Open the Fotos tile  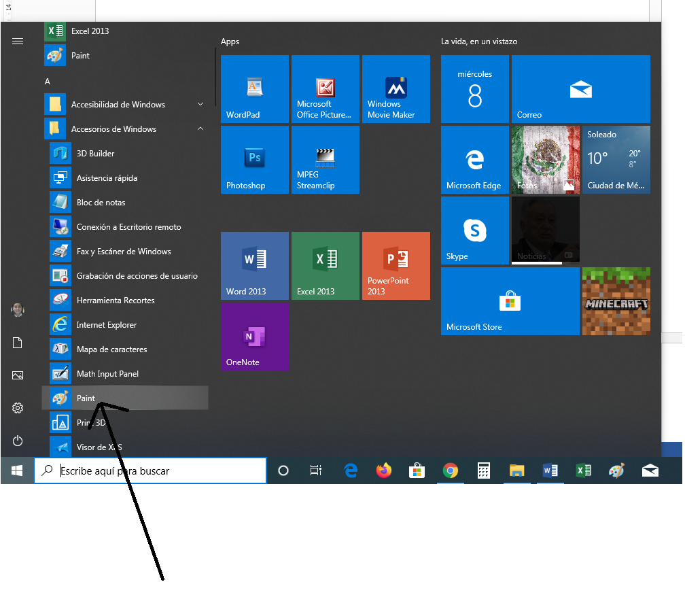546,160
